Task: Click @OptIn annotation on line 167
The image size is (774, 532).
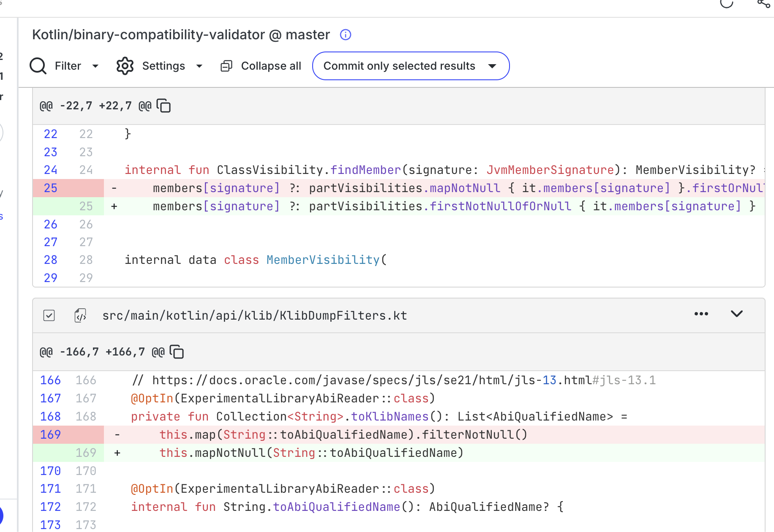Action: click(152, 398)
